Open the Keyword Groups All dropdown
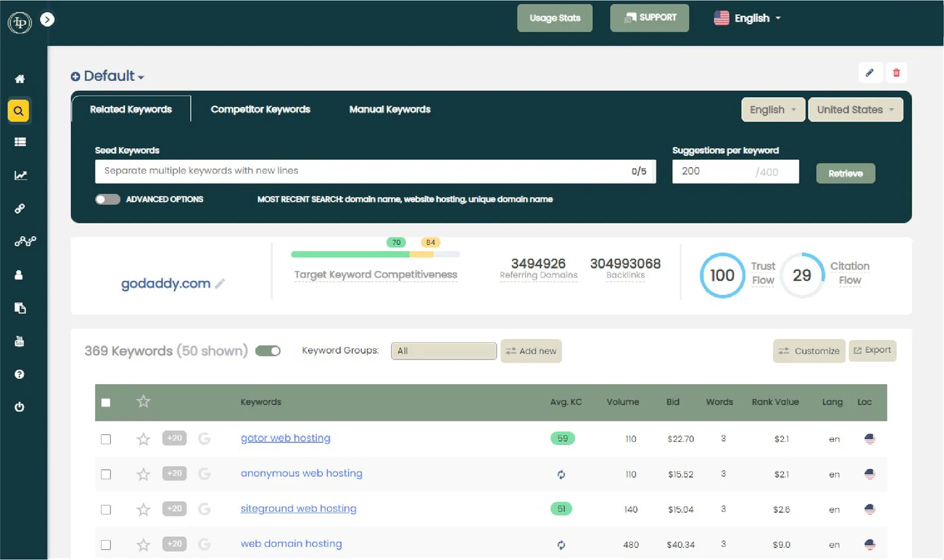Screen dimensions: 944x560 [x=444, y=351]
